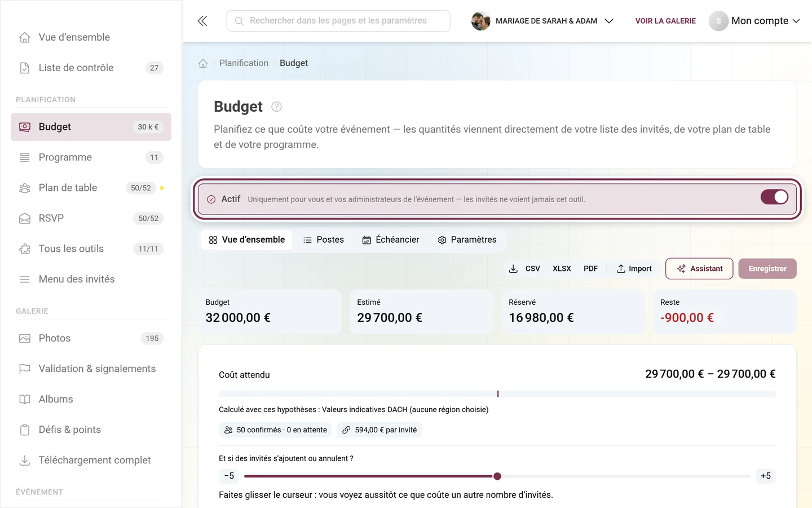812x508 pixels.
Task: Click the Téléchargement complet download icon
Action: tap(25, 461)
